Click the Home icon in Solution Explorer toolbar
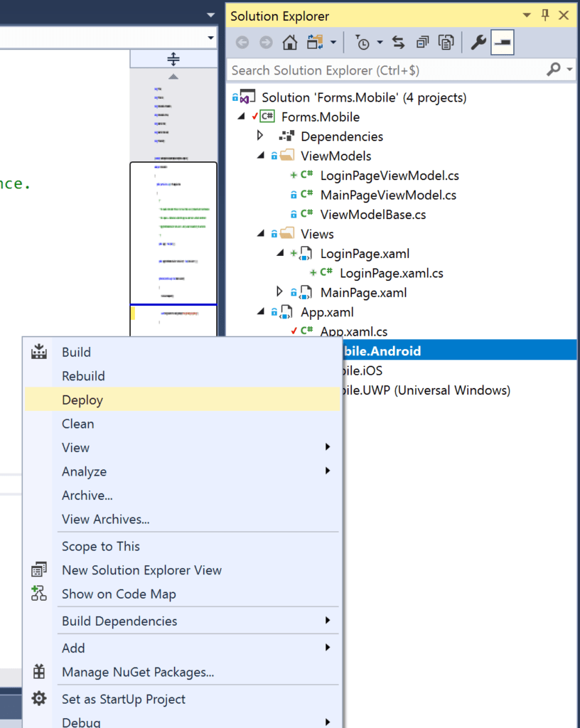Screen dimensions: 580x728 coord(290,42)
